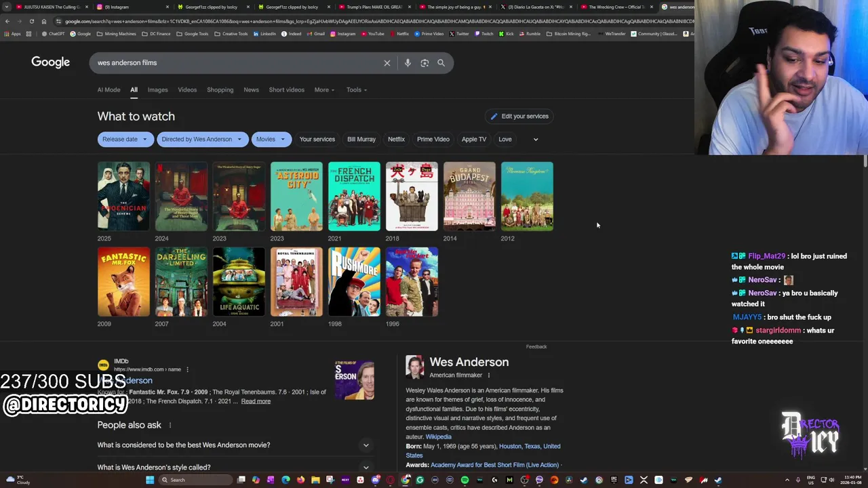Open options for the IMDb result (three dots)
Screen dimensions: 868x488
[x=187, y=369]
